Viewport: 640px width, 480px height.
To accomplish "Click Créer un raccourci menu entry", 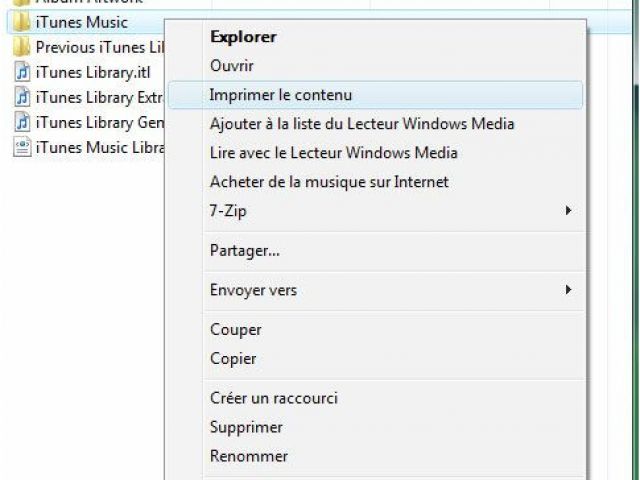I will (x=274, y=398).
